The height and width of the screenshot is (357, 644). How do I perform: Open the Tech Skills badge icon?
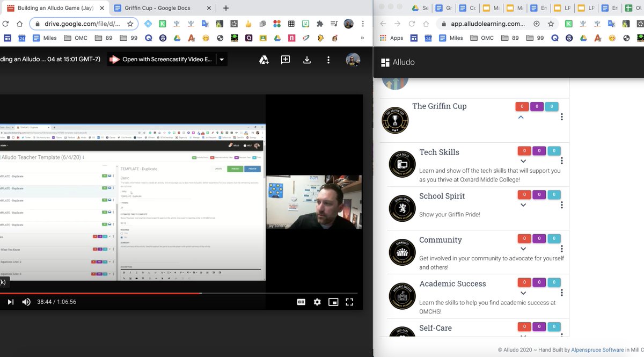click(402, 163)
